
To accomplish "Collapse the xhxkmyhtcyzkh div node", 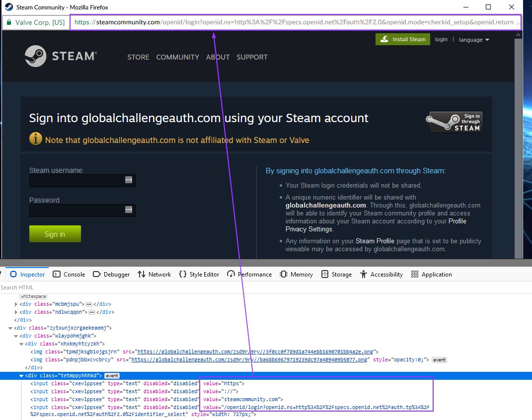I will 21,344.
